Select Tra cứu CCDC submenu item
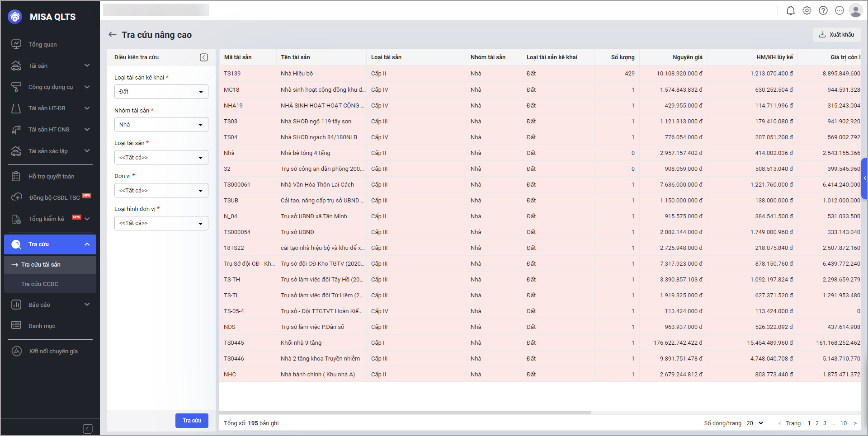The image size is (868, 436). 40,284
